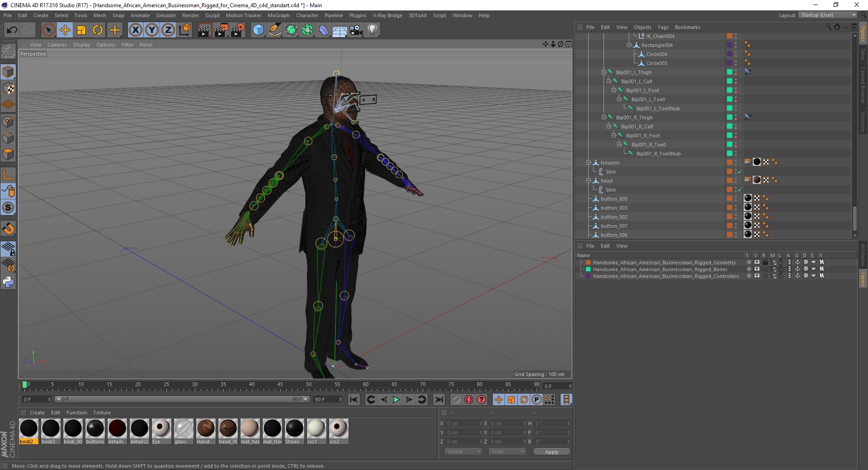The image size is (868, 470).
Task: Collapse the trousers object tree
Action: click(589, 163)
